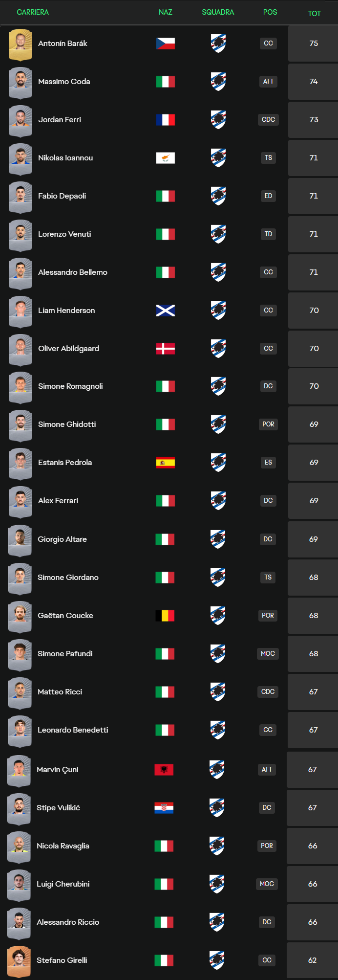Click the Albania flag for Marvin Çuni

tap(164, 770)
